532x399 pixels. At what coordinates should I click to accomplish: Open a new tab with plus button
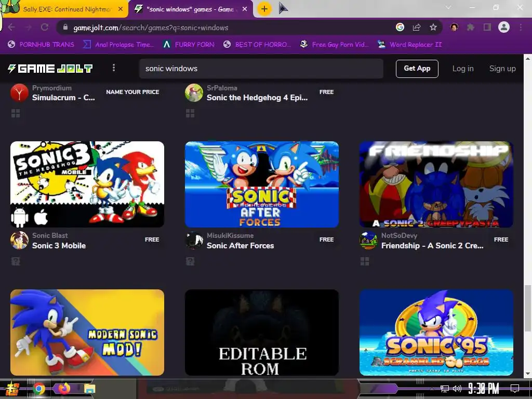(264, 9)
